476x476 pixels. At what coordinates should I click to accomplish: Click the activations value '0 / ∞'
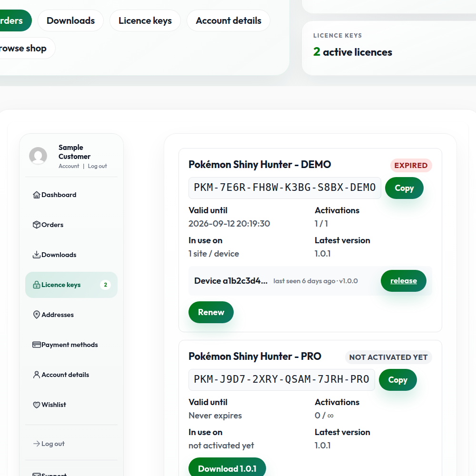(x=324, y=416)
